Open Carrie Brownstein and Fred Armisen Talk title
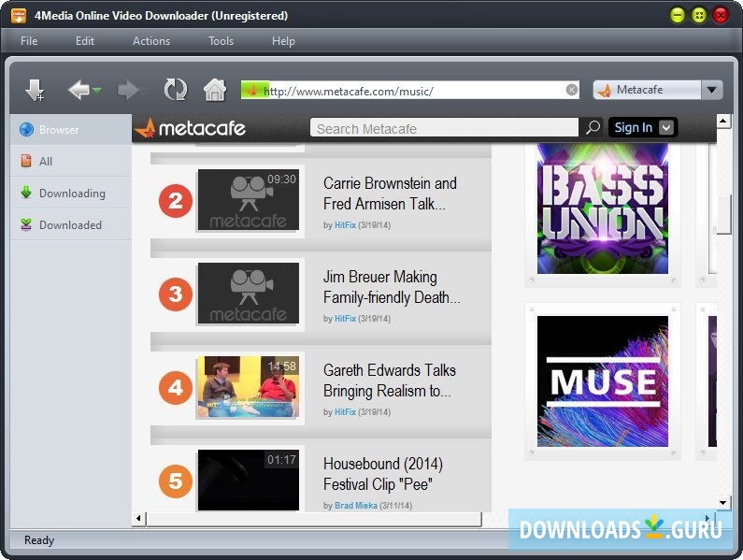This screenshot has height=560, width=743. [x=390, y=194]
